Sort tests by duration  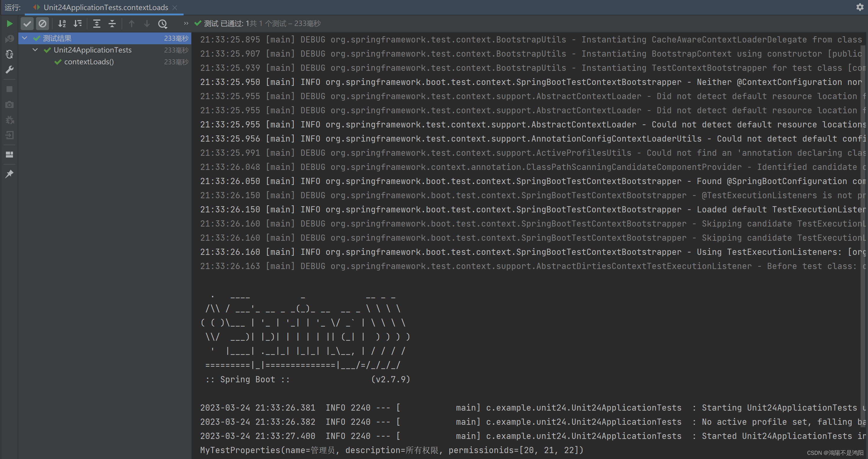[x=78, y=24]
